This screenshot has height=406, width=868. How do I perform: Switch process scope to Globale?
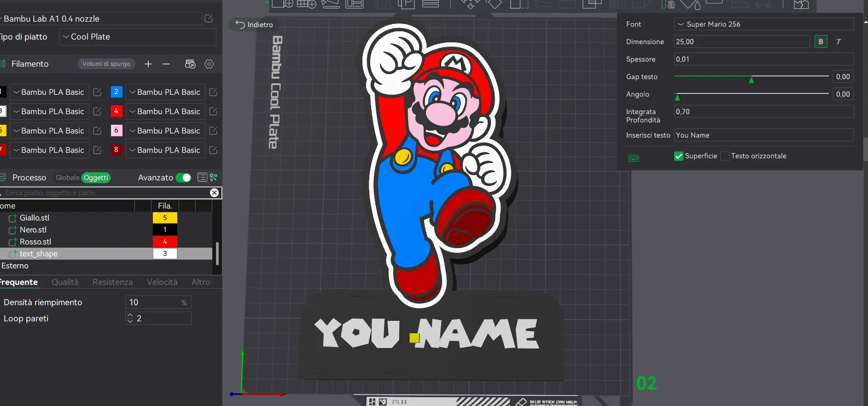(x=68, y=178)
